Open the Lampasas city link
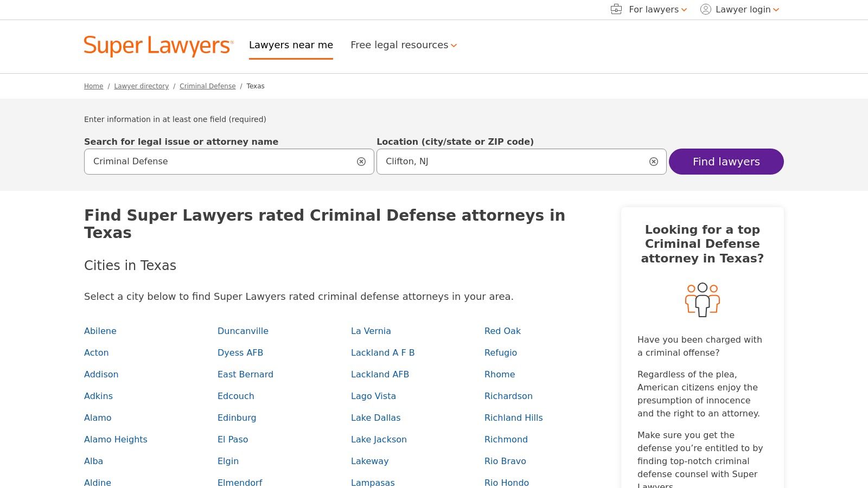Viewport: 868px width, 488px height. tap(373, 483)
